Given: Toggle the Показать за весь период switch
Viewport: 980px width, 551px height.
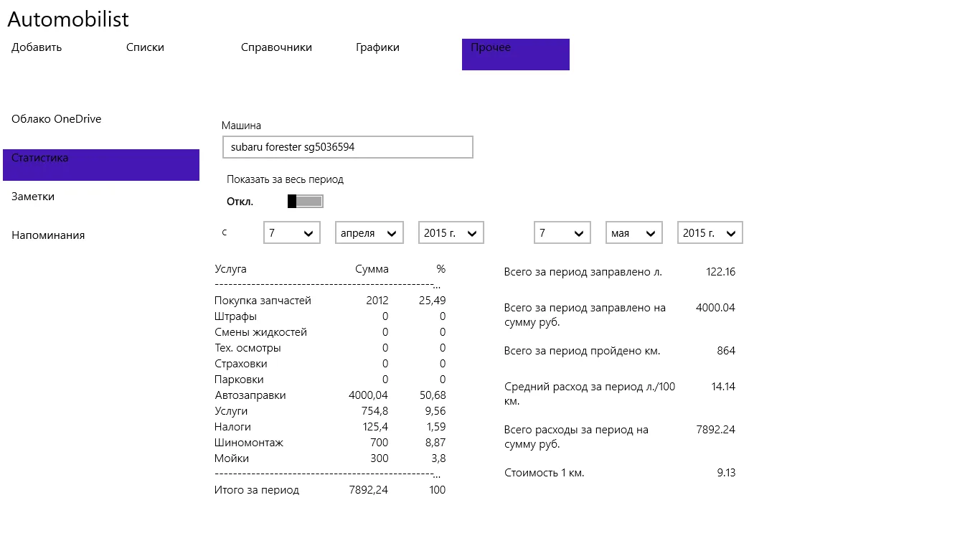Looking at the screenshot, I should coord(306,202).
